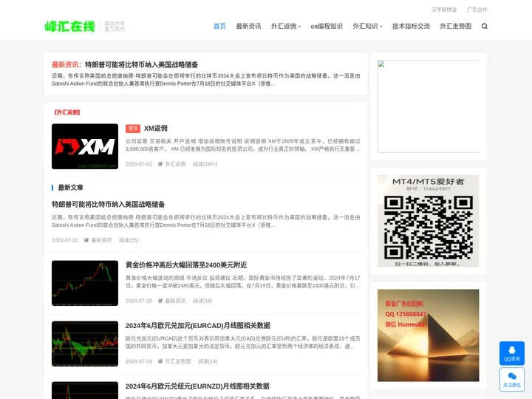Expand the 外汇返佣 navigation dropdown

pyautogui.click(x=286, y=26)
